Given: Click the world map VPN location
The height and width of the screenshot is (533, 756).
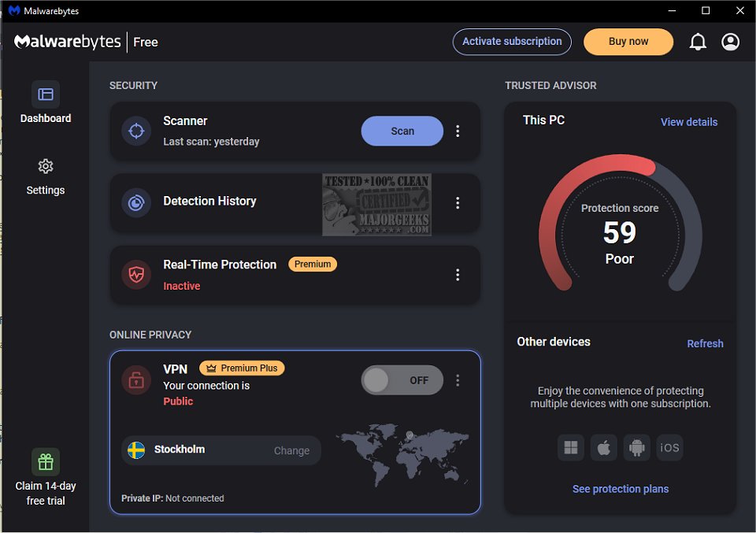Looking at the screenshot, I should coord(402,457).
